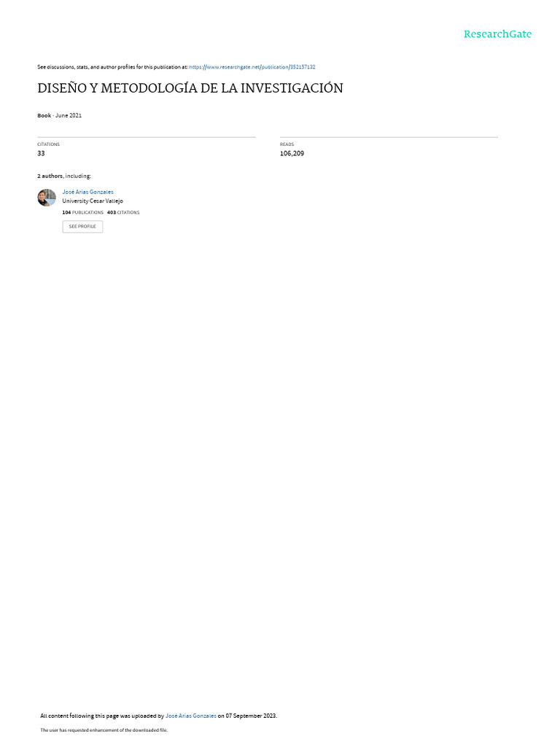Click the 104 PUBLICATIONS stat

click(83, 212)
